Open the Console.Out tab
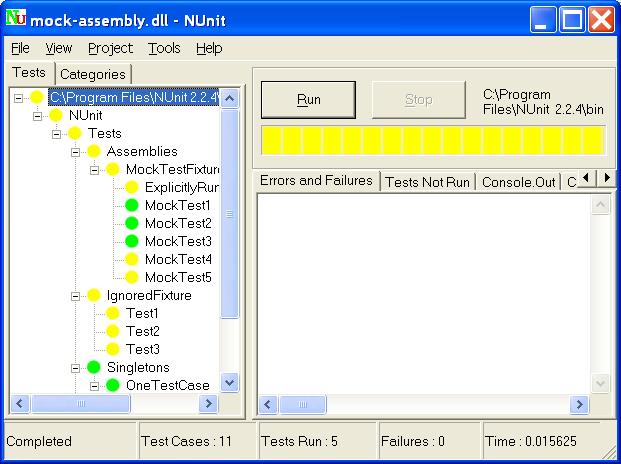621x464 pixels. click(518, 182)
